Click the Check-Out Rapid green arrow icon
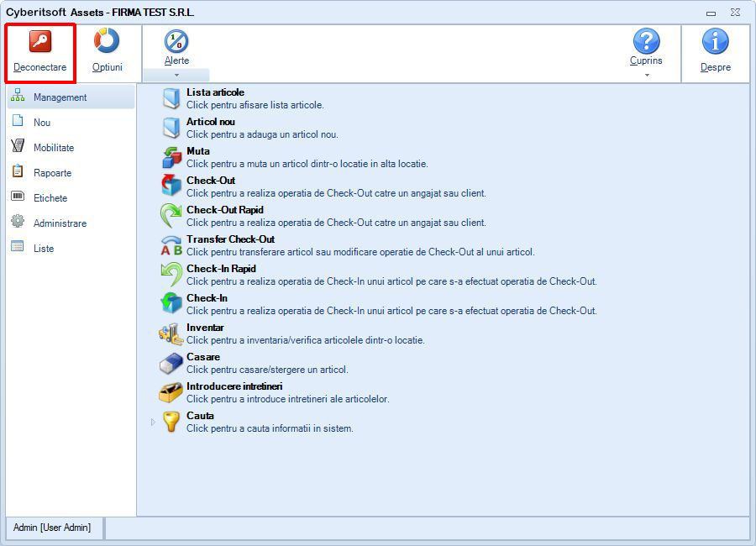Viewport: 756px width, 546px height. pyautogui.click(x=171, y=215)
